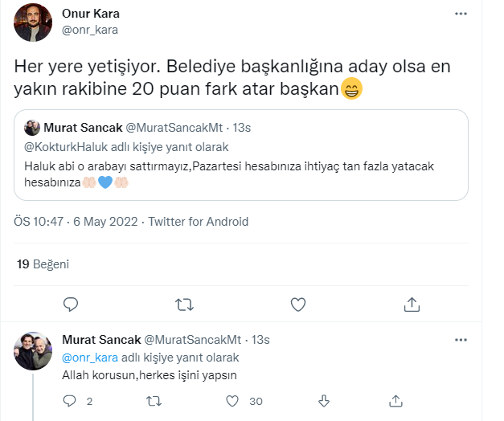Open reply icon on Murat Sancak's reply
This screenshot has width=504, height=421.
70,400
